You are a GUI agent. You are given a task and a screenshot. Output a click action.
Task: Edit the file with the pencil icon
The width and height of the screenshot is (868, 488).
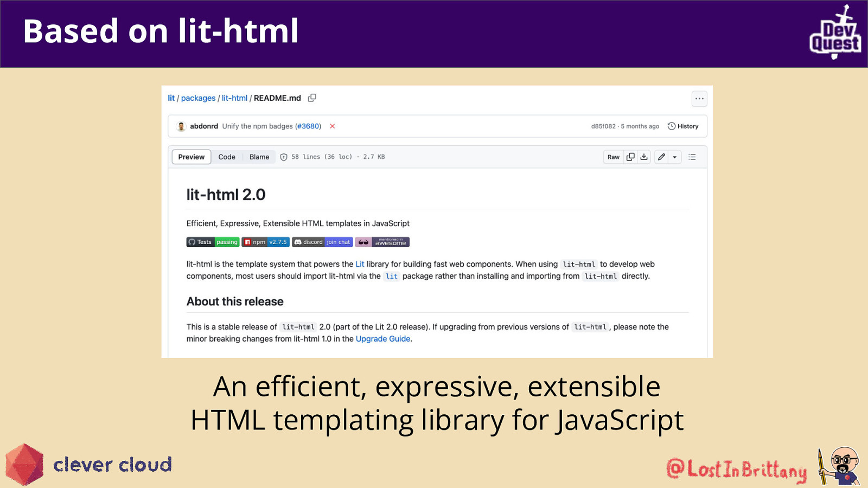tap(661, 157)
